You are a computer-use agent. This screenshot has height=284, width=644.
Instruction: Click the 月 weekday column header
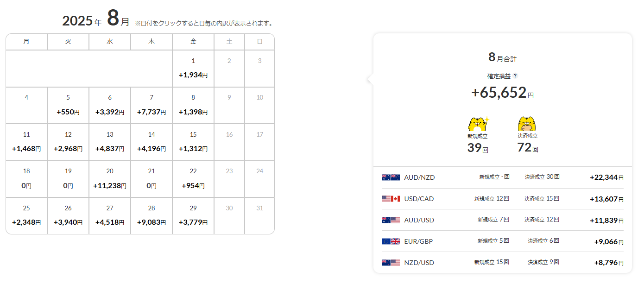26,42
